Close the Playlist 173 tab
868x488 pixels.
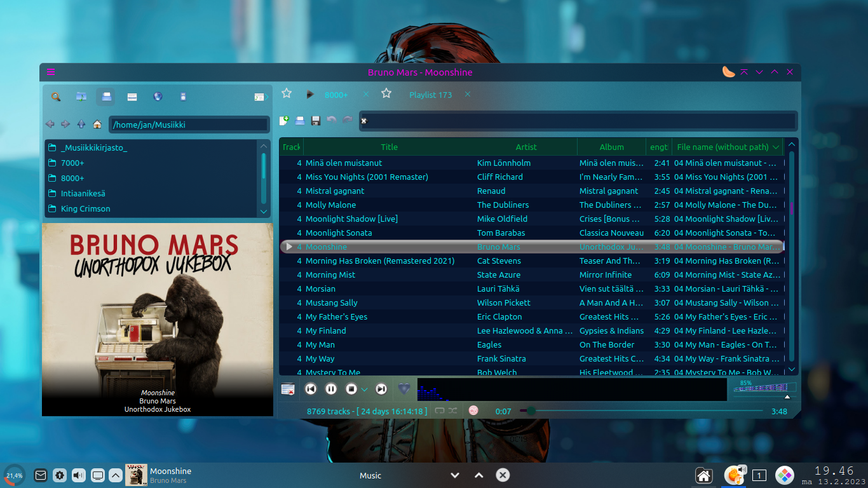468,94
